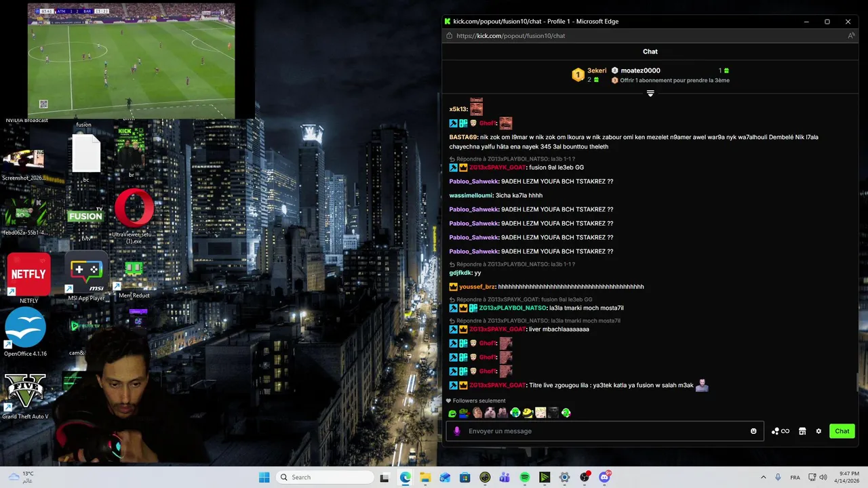The image size is (868, 488).
Task: Select the blank file named bc
Action: tap(86, 159)
